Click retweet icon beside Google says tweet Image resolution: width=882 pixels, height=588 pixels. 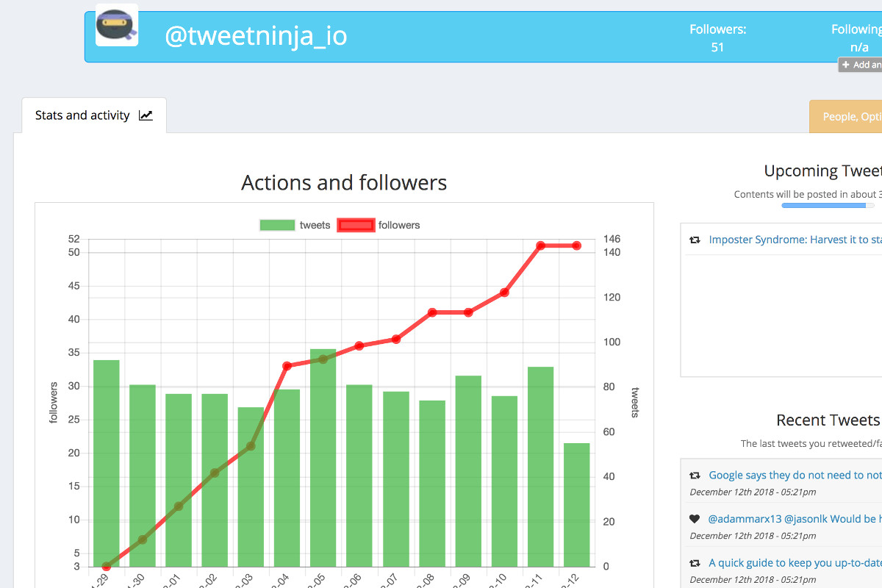point(695,476)
